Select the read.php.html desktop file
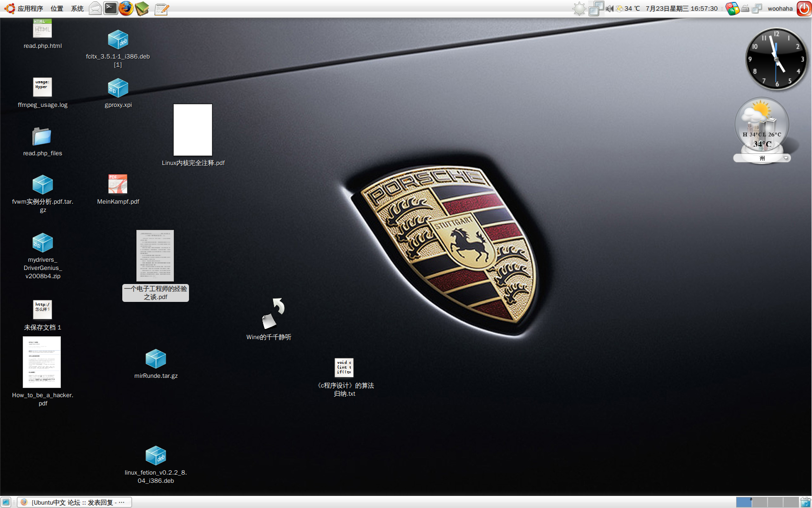 pyautogui.click(x=43, y=28)
